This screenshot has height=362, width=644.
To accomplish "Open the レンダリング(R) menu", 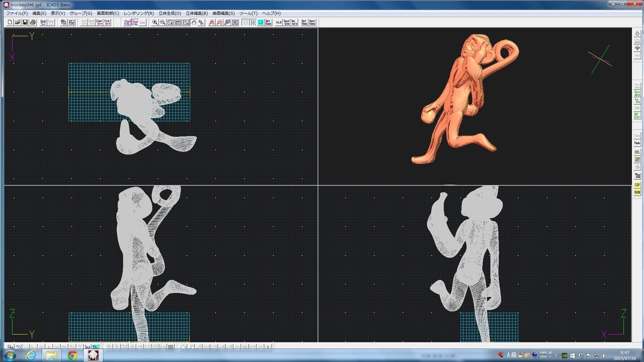I will 139,13.
